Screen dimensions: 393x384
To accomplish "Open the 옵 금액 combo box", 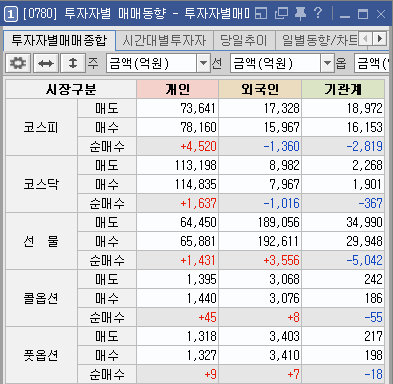I will (372, 63).
